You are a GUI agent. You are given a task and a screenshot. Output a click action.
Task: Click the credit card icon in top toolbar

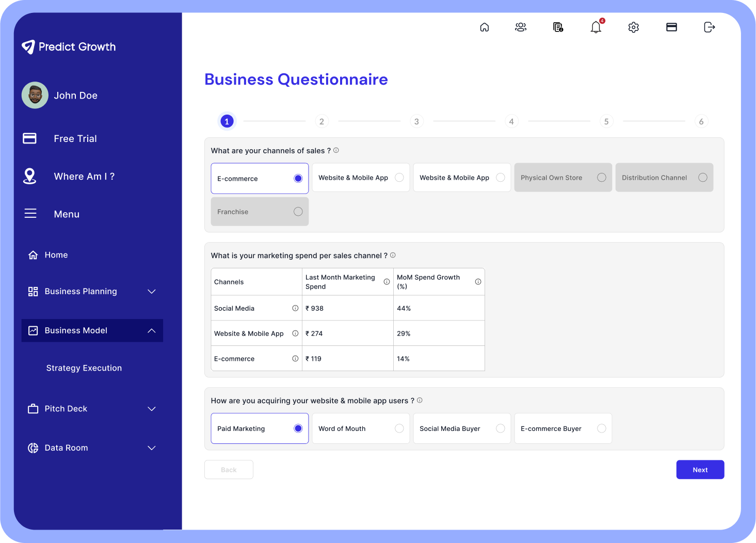[671, 27]
